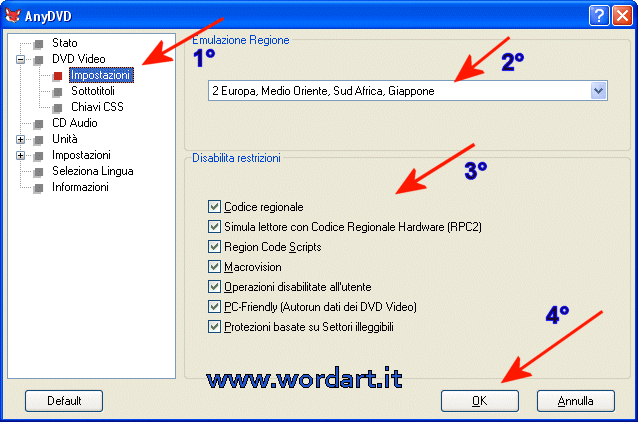
Task: Click the grey icon beside Stato
Action: point(39,44)
